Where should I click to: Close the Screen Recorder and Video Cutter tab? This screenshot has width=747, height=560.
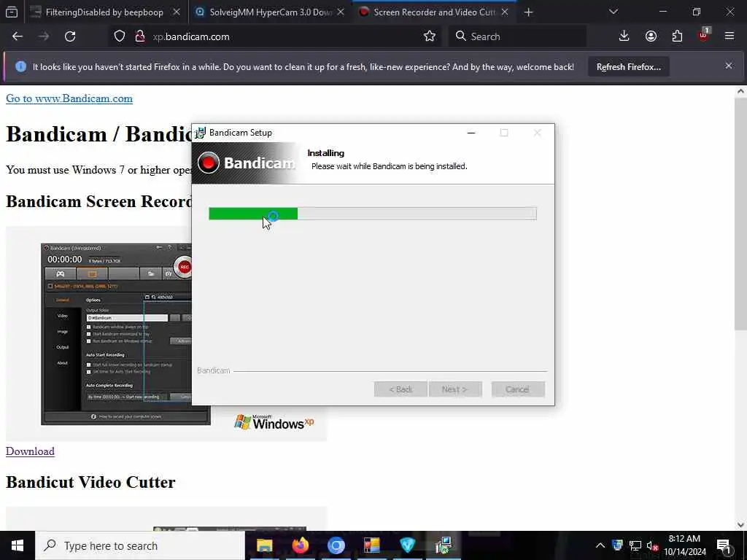coord(505,12)
